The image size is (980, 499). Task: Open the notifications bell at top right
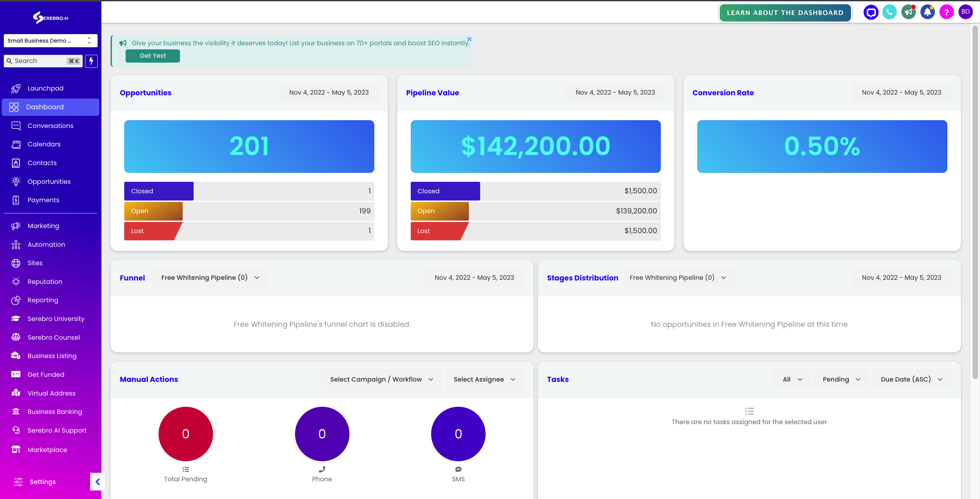coord(928,12)
